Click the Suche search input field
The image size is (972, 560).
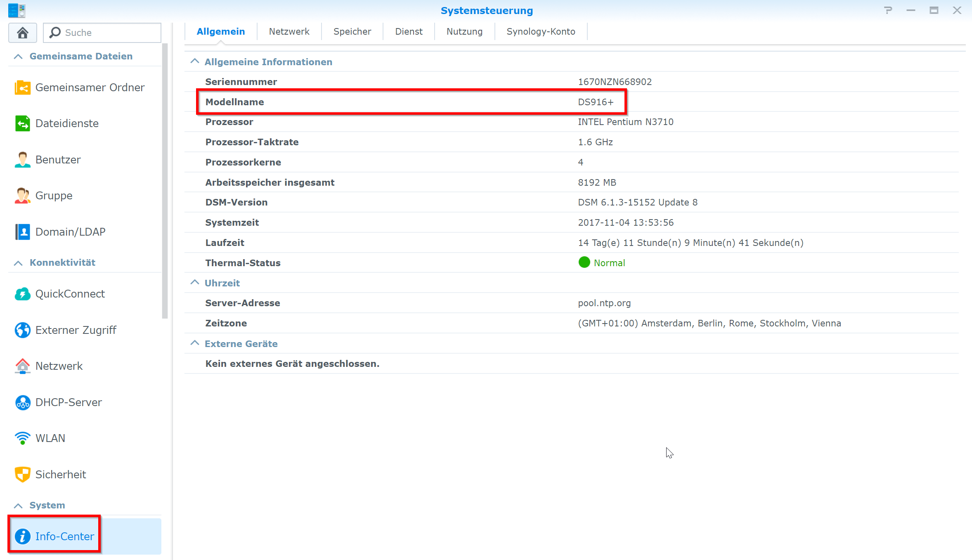(x=102, y=33)
